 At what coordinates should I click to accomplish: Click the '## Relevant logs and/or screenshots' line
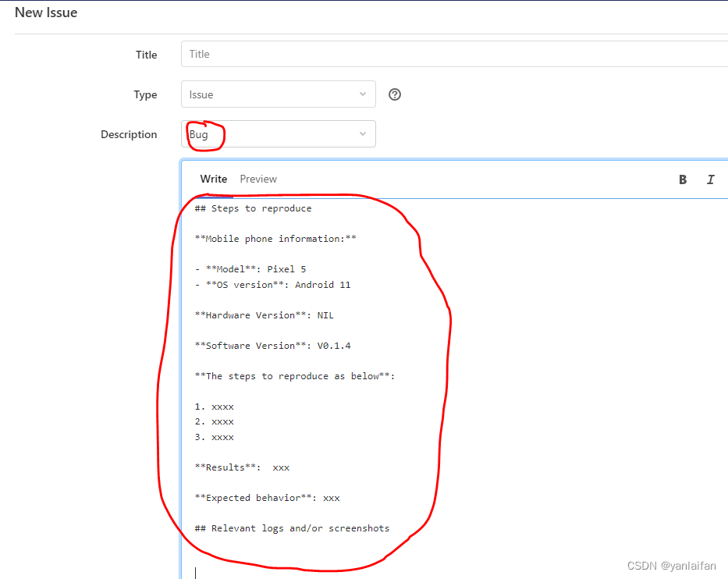(291, 527)
